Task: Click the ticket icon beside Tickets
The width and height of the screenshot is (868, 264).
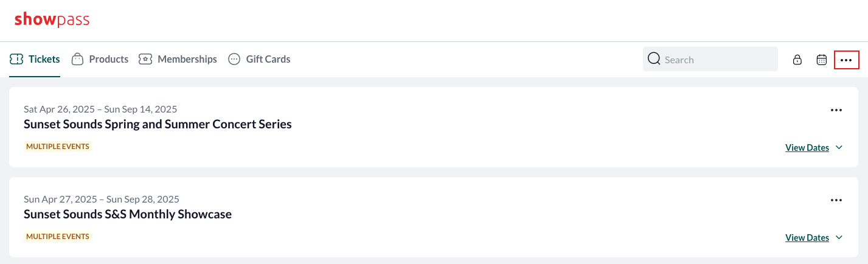Action: pyautogui.click(x=16, y=59)
